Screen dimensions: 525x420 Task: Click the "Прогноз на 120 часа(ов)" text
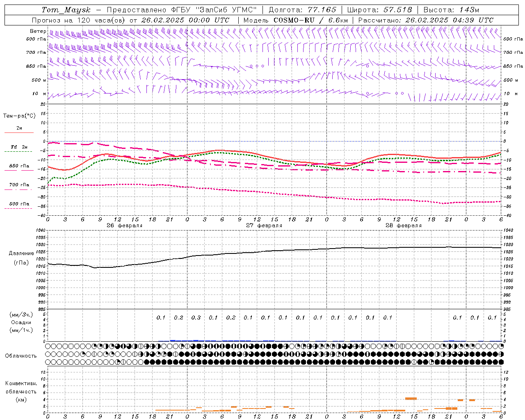coord(79,20)
